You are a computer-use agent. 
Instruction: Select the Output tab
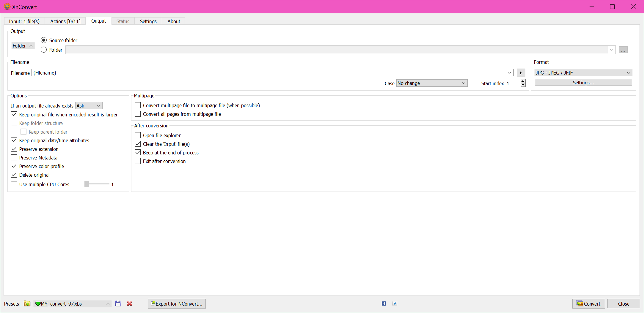pos(98,21)
